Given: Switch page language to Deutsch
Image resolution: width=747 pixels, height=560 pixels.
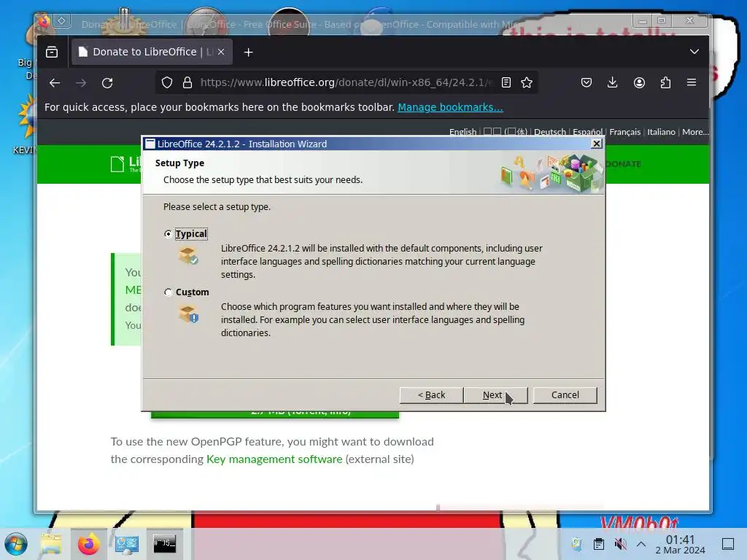Looking at the screenshot, I should [550, 132].
